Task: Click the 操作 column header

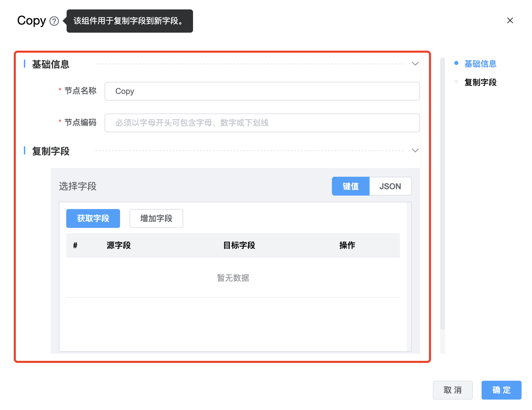Action: 347,245
